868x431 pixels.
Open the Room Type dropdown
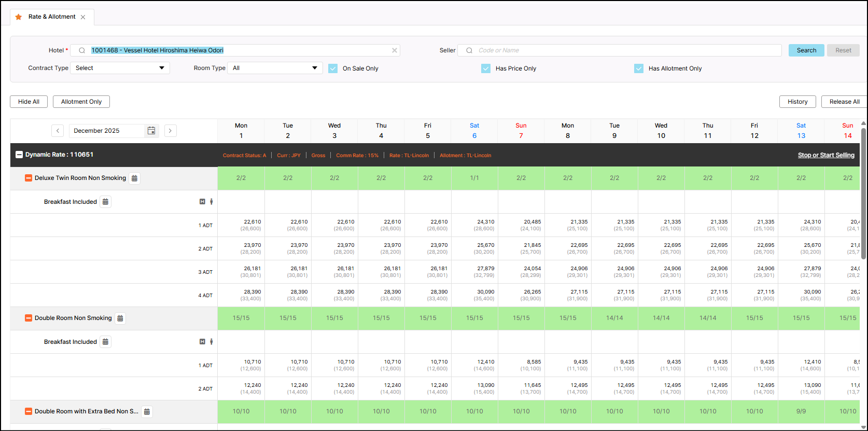coord(275,68)
